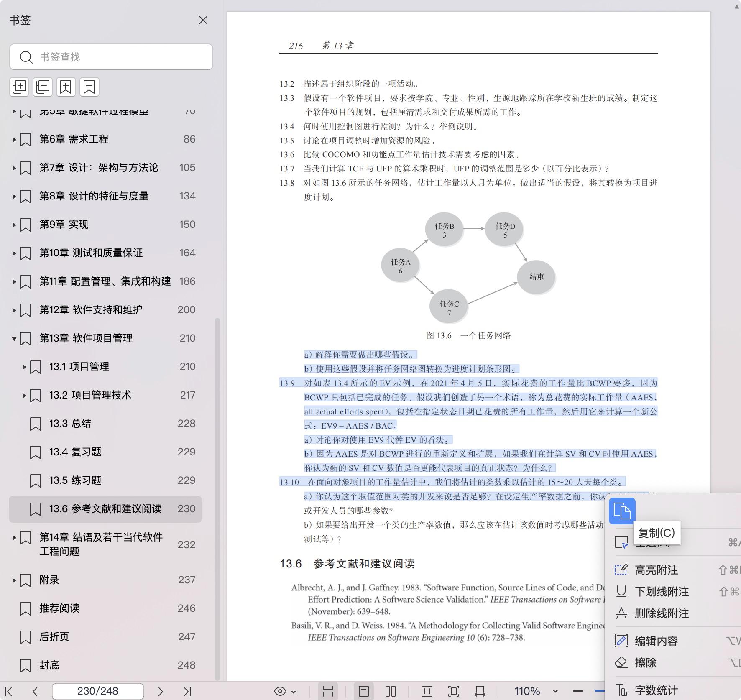Expand the 第6章 需求工程 bookmark
This screenshot has height=700, width=741.
(14, 139)
